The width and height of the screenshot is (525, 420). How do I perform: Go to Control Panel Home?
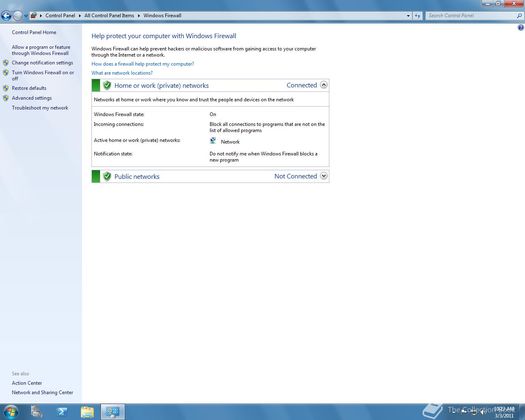click(34, 32)
